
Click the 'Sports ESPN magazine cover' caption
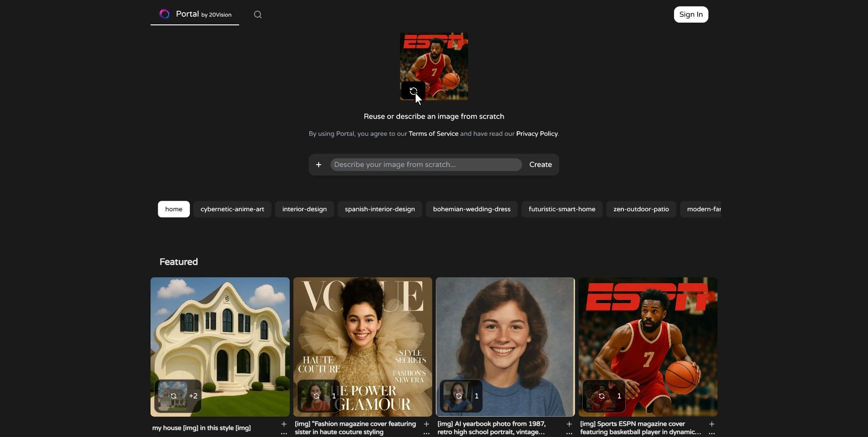(641, 428)
